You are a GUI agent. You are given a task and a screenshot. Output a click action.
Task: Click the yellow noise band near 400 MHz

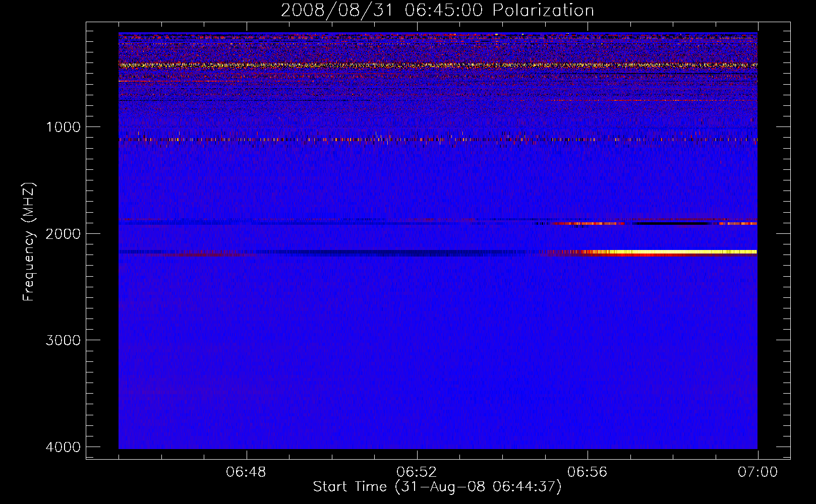[x=438, y=65]
